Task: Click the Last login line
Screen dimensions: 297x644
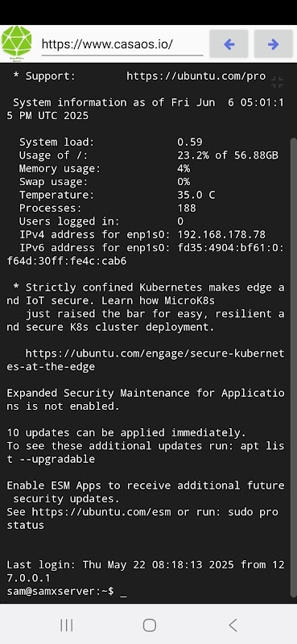Action: click(x=146, y=572)
